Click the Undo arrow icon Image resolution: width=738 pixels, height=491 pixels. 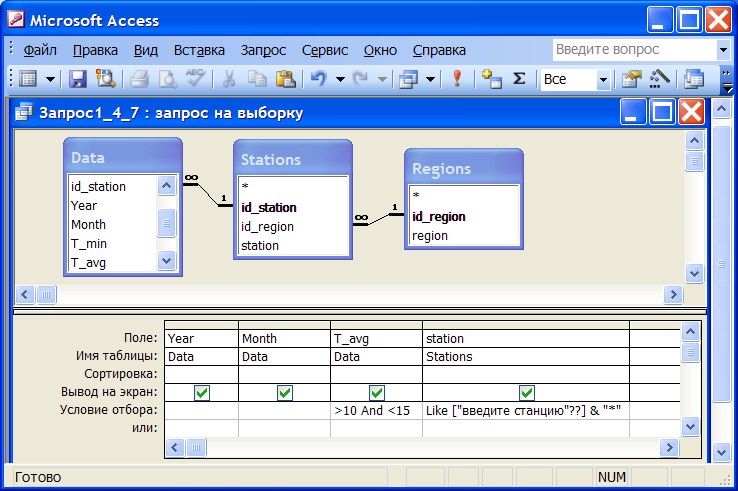click(x=319, y=79)
